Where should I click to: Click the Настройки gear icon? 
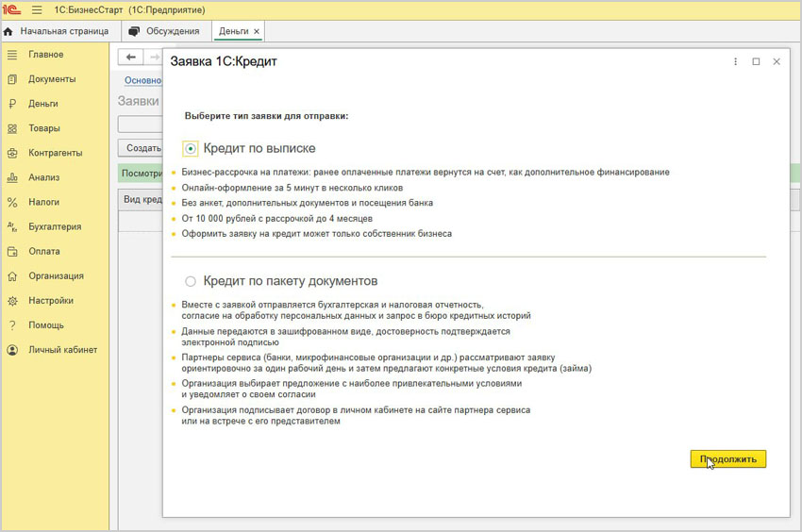click(12, 301)
